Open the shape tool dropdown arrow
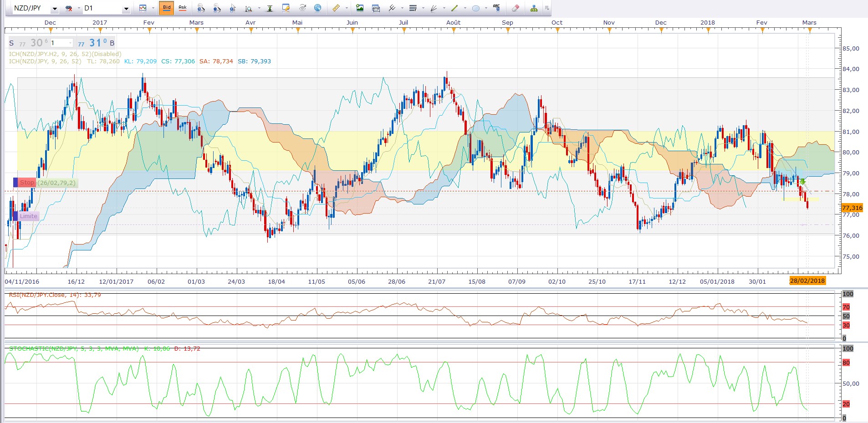Viewport: 868px width, 423px height. point(486,8)
